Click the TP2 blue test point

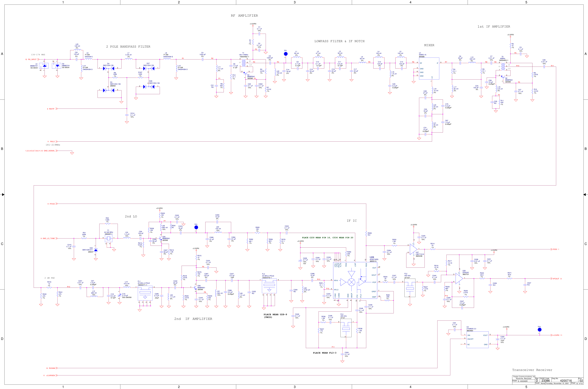[x=196, y=227]
